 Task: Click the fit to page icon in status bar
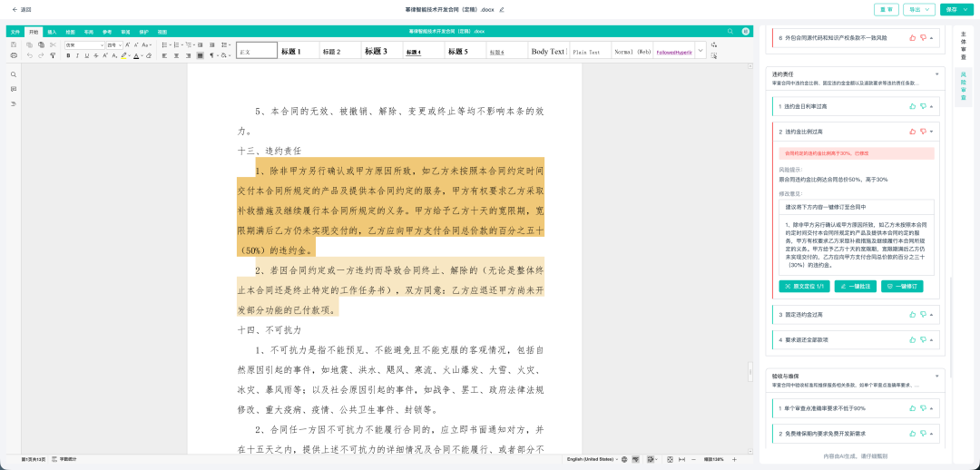click(x=670, y=459)
